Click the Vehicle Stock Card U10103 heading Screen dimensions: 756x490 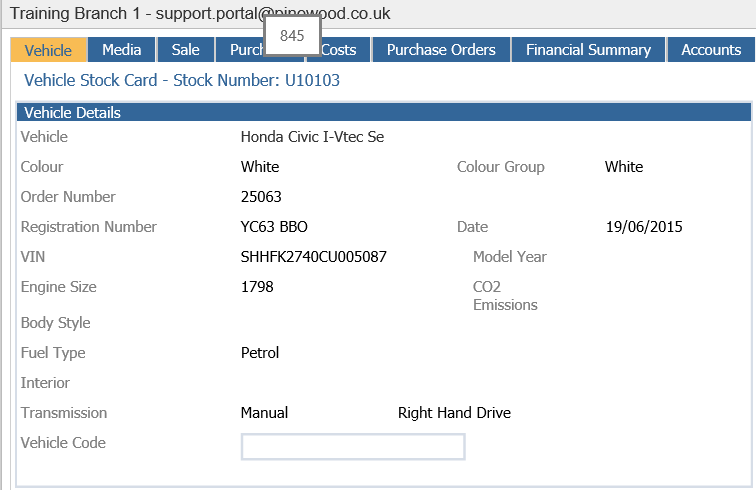point(182,80)
